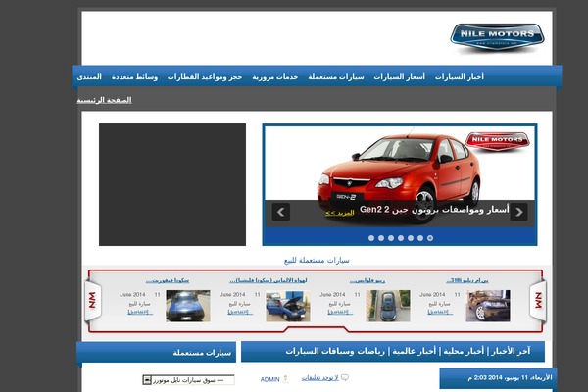Click the comment bubble icon near لا توجد تعليقات
This screenshot has width=588, height=392.
[345, 377]
